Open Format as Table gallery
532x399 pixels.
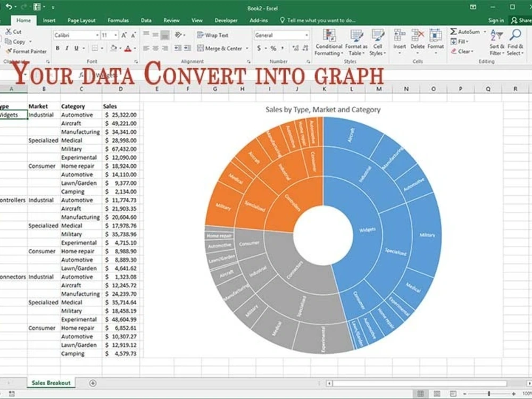point(356,43)
